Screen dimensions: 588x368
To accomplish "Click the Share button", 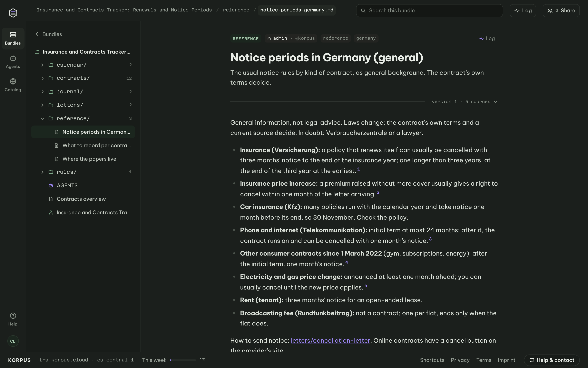I will click(x=561, y=10).
